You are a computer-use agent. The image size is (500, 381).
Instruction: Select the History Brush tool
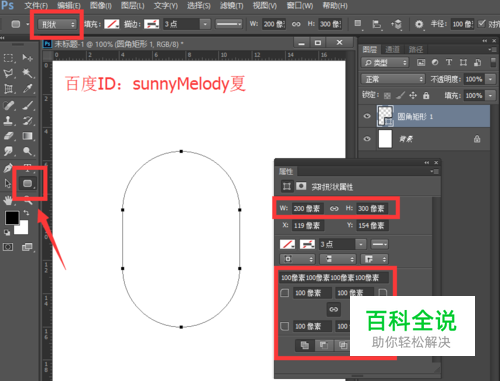[x=27, y=121]
